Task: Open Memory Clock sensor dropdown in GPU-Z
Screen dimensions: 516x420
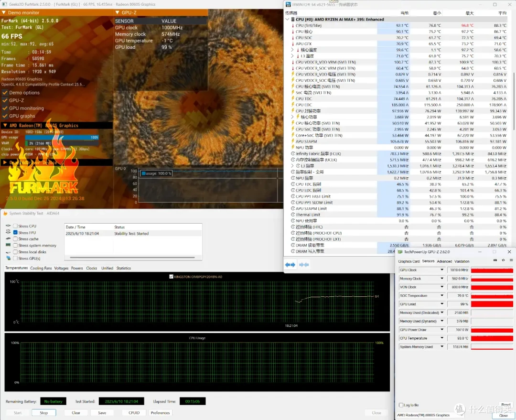Action: 442,279
